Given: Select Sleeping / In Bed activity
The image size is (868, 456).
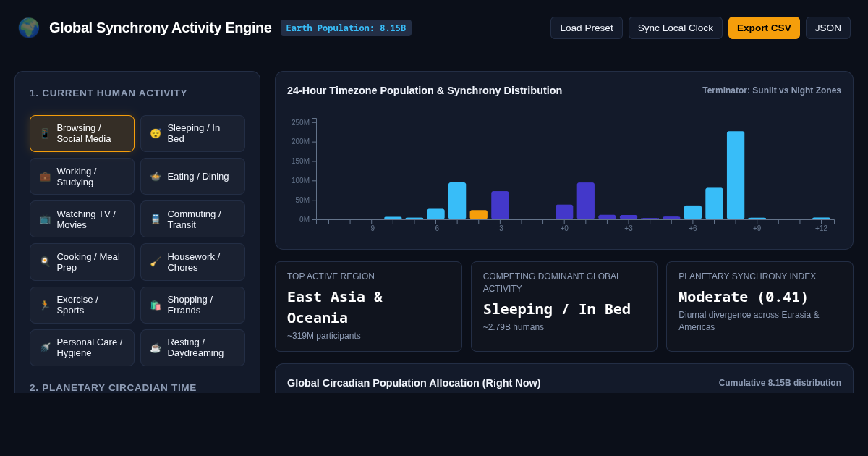Looking at the screenshot, I should (192, 134).
